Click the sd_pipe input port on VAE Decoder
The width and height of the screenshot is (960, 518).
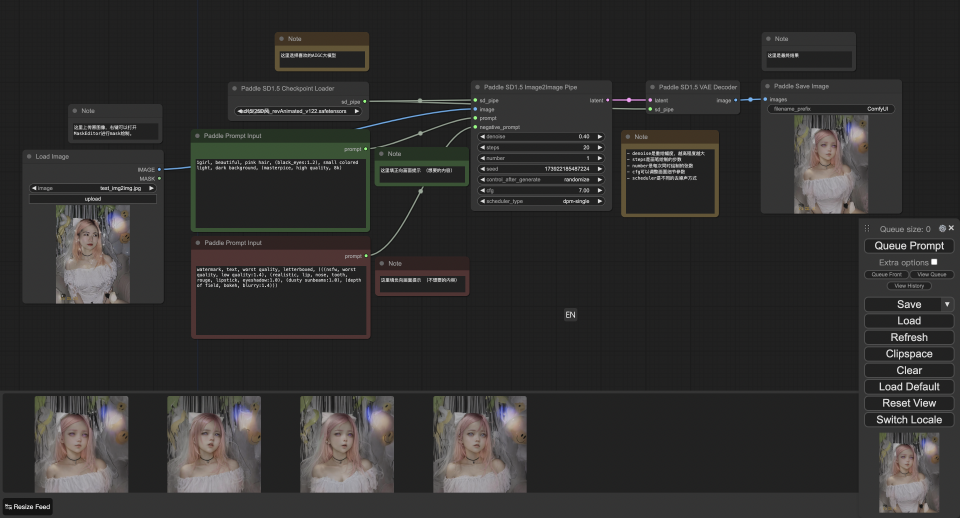coord(650,110)
